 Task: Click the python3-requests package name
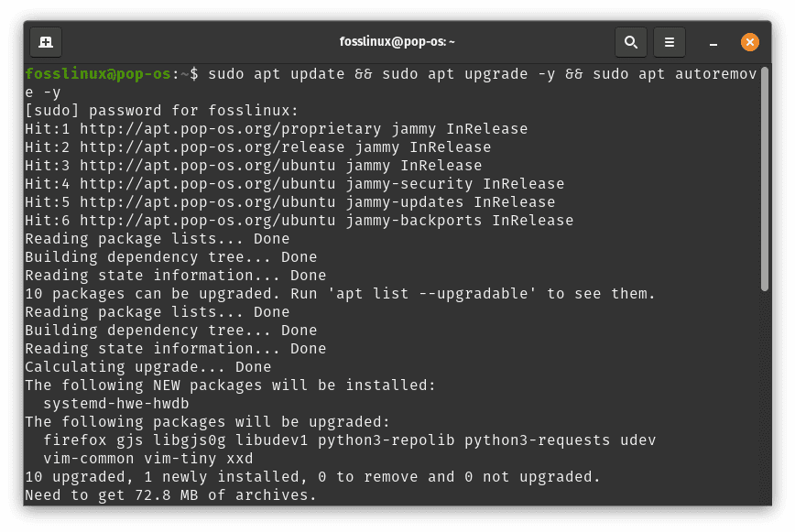(x=538, y=440)
